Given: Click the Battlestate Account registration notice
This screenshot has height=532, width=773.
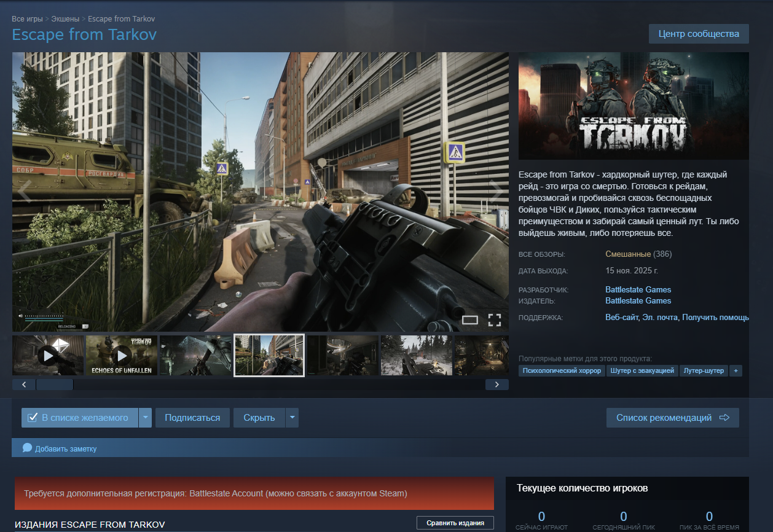Looking at the screenshot, I should click(x=254, y=493).
